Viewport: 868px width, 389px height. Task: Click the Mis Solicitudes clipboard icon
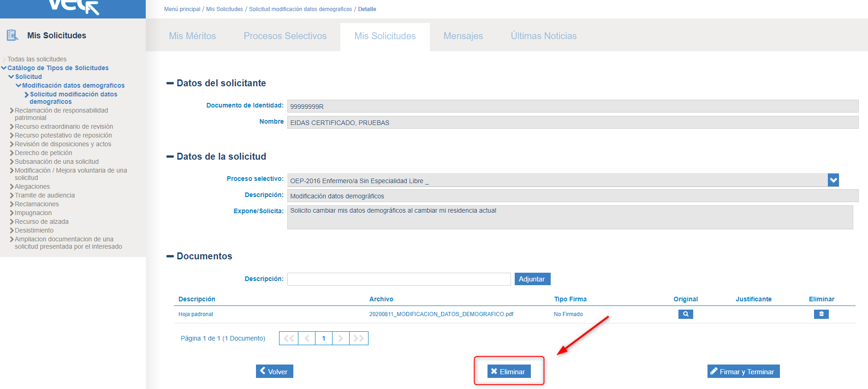coord(12,35)
